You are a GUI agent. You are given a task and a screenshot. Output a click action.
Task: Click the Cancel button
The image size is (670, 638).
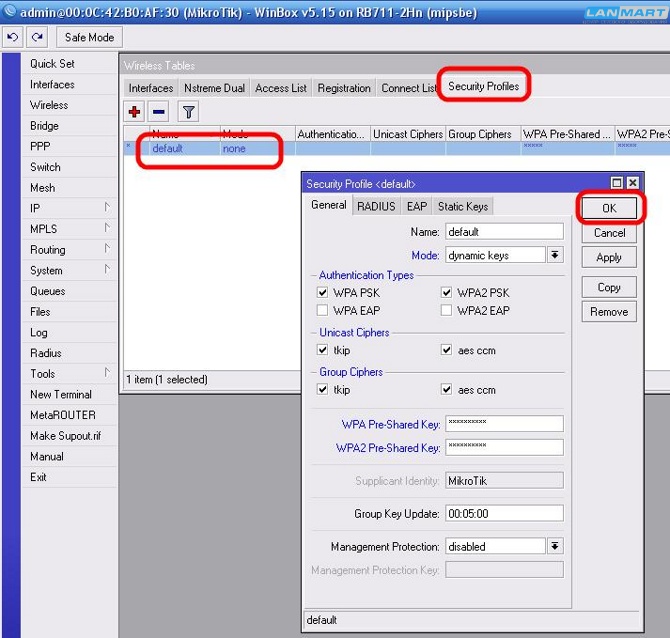(x=609, y=233)
